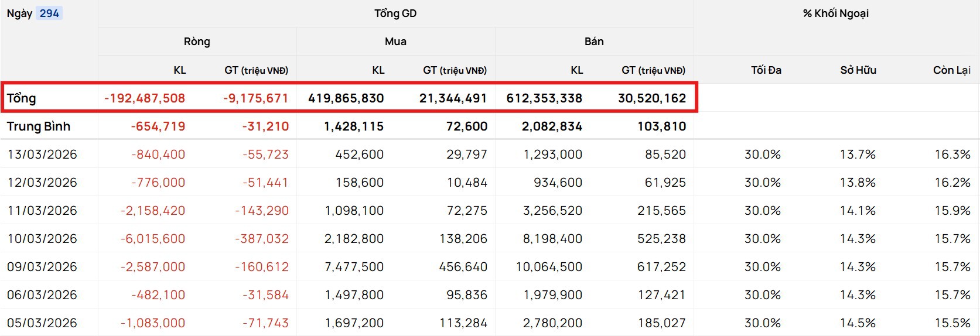Click the Ròng sub-header

tap(197, 42)
